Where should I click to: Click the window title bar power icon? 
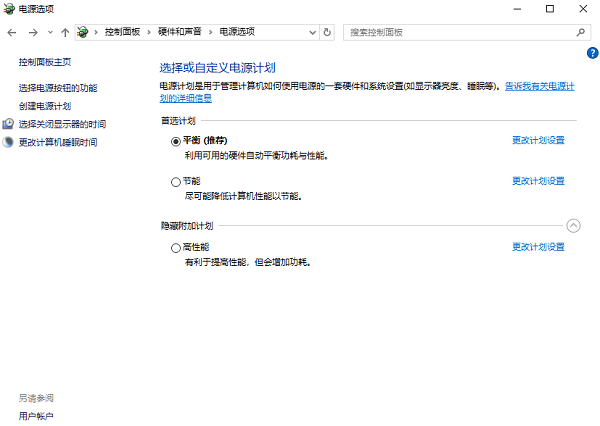(9, 9)
